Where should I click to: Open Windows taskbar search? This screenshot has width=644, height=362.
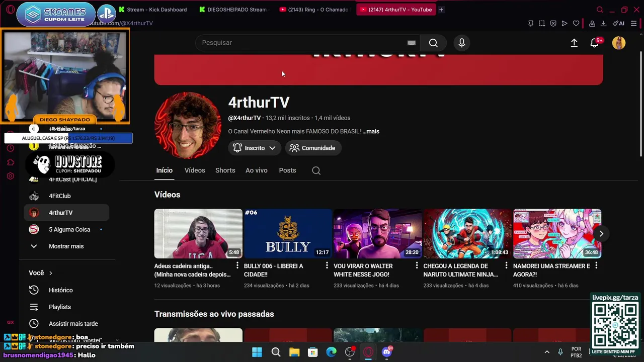pos(276,352)
